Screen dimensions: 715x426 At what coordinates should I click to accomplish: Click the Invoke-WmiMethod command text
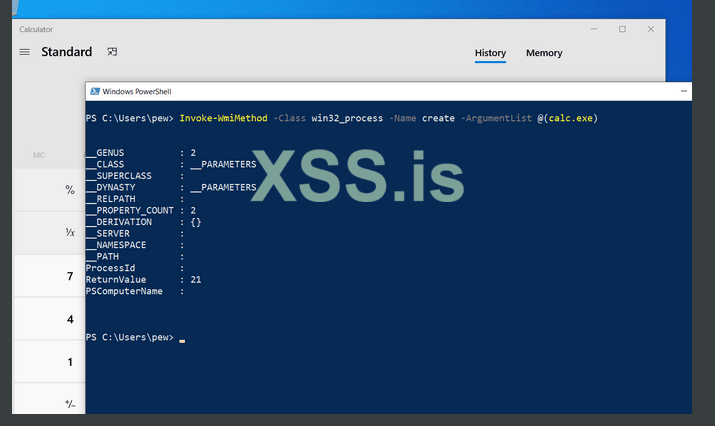[x=223, y=118]
